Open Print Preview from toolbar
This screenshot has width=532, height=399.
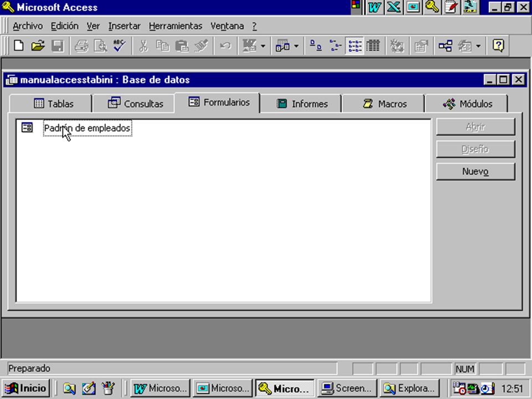pos(100,45)
